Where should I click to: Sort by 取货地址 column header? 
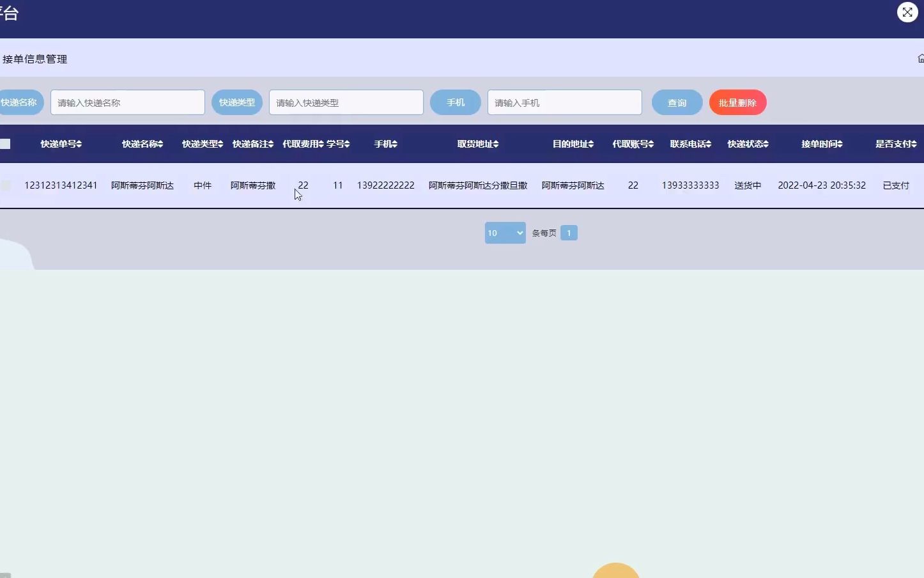478,144
